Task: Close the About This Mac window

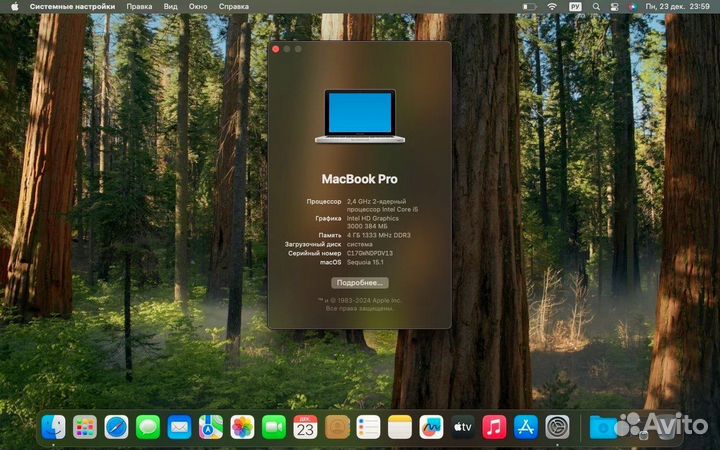Action: point(276,49)
